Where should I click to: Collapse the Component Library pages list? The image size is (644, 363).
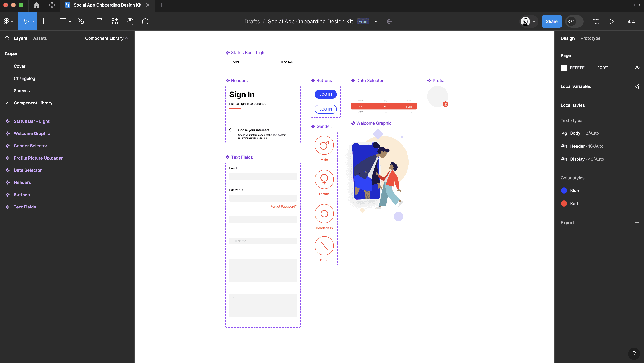point(107,38)
